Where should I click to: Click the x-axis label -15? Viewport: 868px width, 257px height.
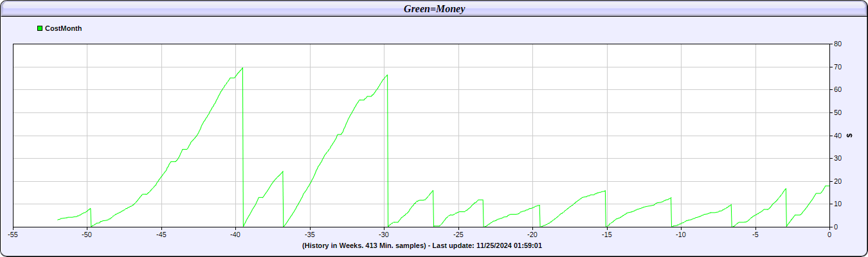pos(606,235)
